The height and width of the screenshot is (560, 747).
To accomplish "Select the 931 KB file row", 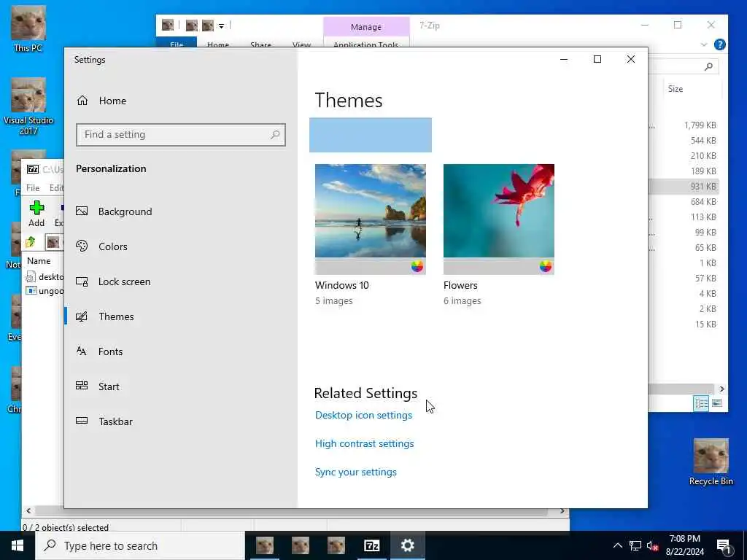I will click(x=684, y=186).
